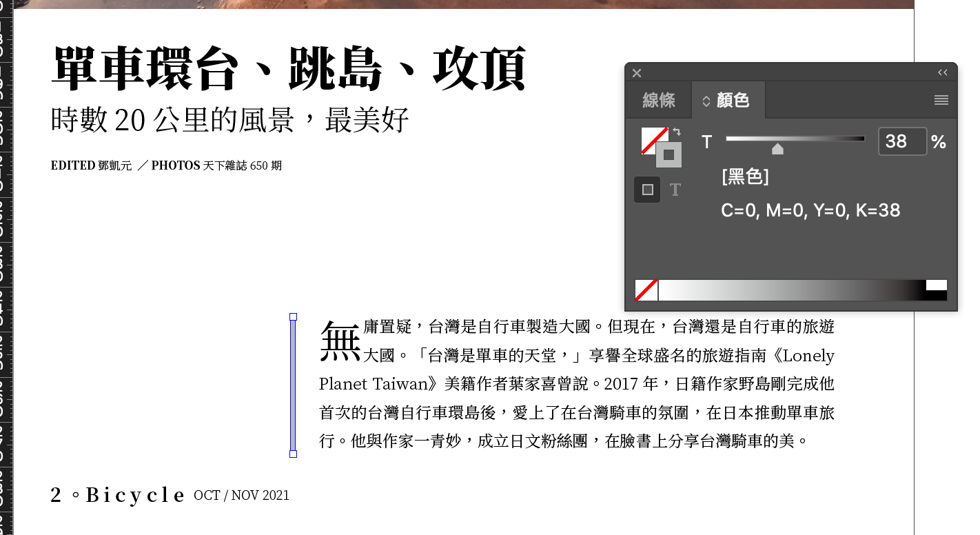Pick black swatch at ramp's right end
The image size is (980, 535).
pyautogui.click(x=937, y=296)
